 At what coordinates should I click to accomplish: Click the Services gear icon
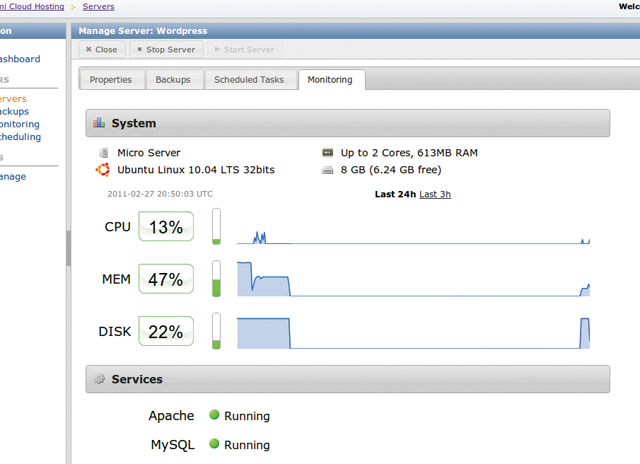pos(99,379)
